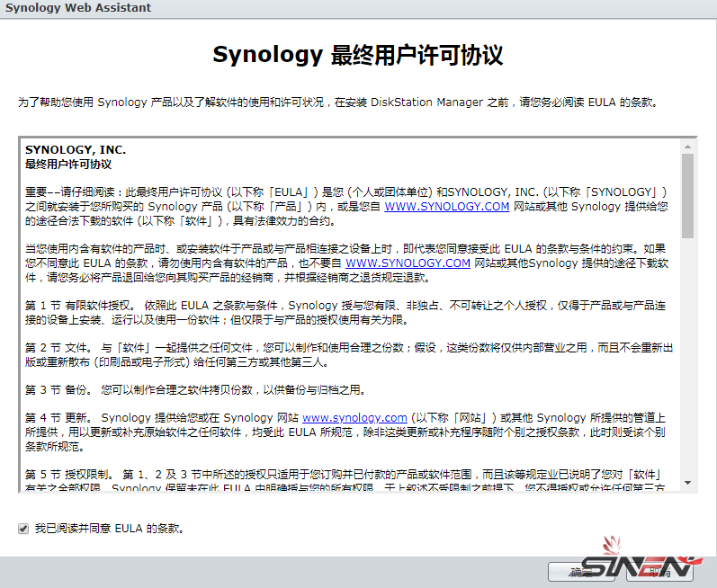The height and width of the screenshot is (588, 717).
Task: Click the 确定 confirm button
Action: 581,572
